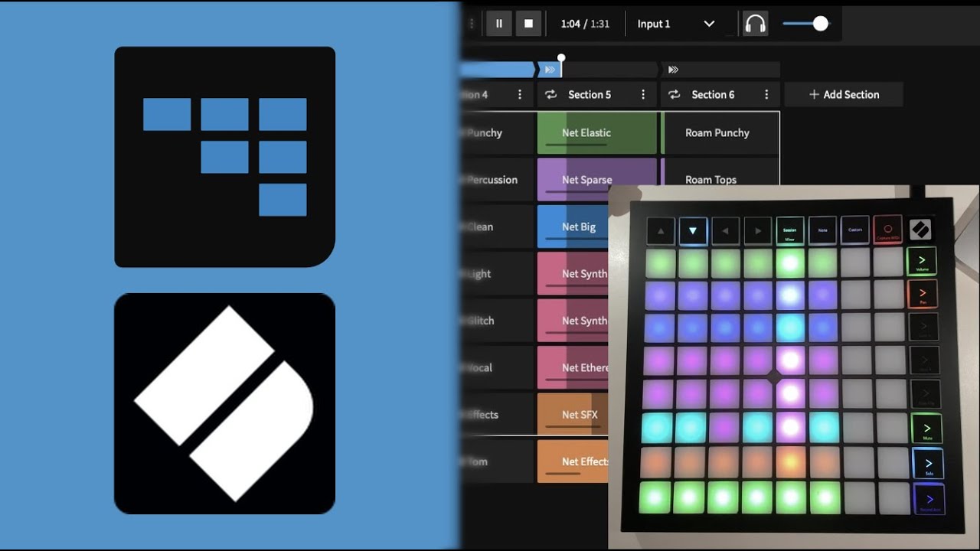The height and width of the screenshot is (551, 980).
Task: Toggle the Record Arm button on the Launchpad
Action: coord(929,500)
